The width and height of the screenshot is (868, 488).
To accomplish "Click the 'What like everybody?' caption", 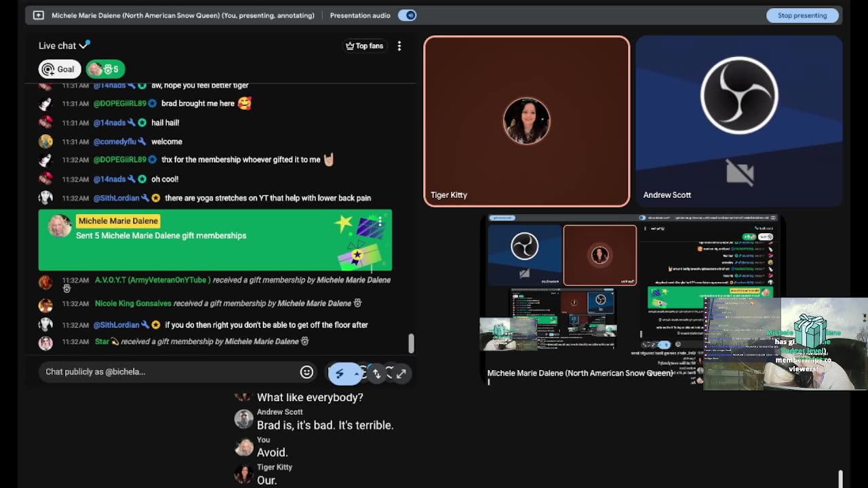I will click(x=310, y=397).
